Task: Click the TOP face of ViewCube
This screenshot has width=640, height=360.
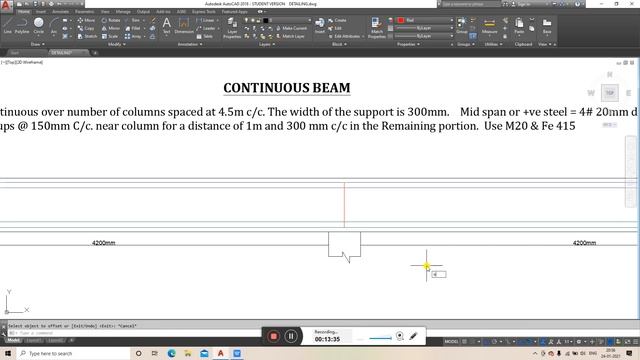Action: pos(609,93)
